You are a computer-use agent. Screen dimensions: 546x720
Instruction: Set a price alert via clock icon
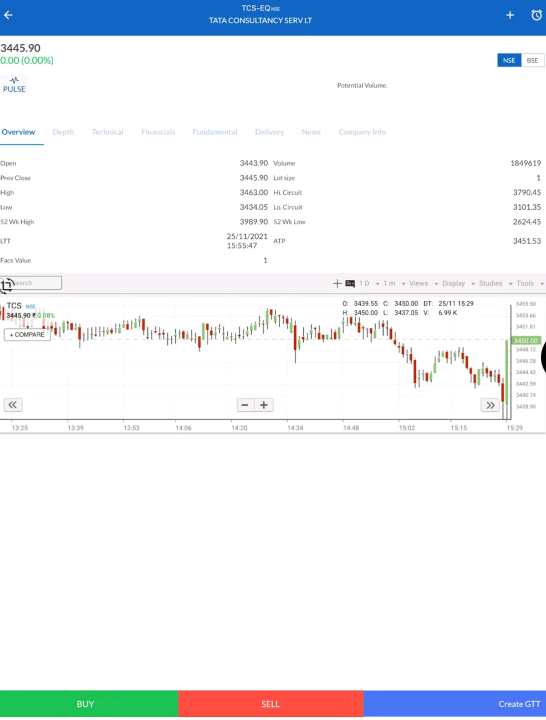point(536,15)
